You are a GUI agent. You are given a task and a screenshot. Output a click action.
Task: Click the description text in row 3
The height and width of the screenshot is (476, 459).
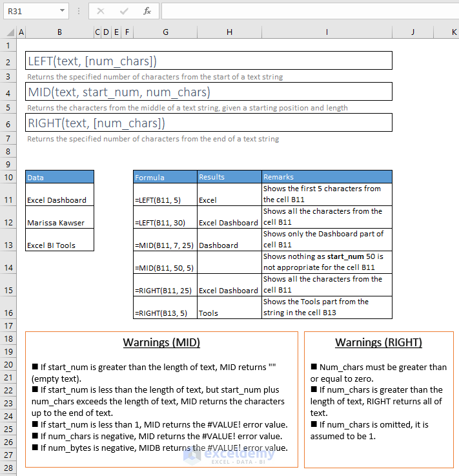coord(155,77)
